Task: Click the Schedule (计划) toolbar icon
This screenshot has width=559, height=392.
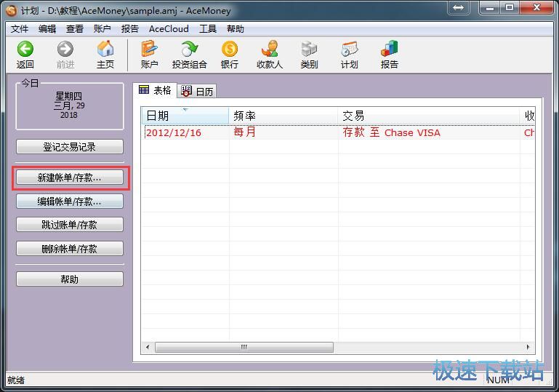Action: (x=349, y=49)
